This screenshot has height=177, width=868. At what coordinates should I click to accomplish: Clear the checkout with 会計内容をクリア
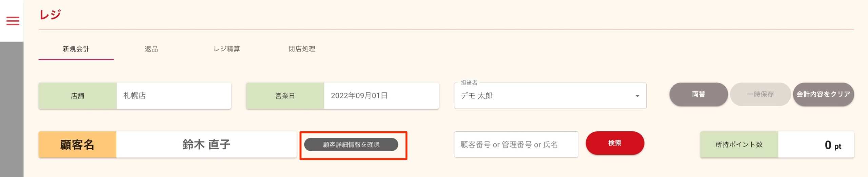click(x=823, y=94)
